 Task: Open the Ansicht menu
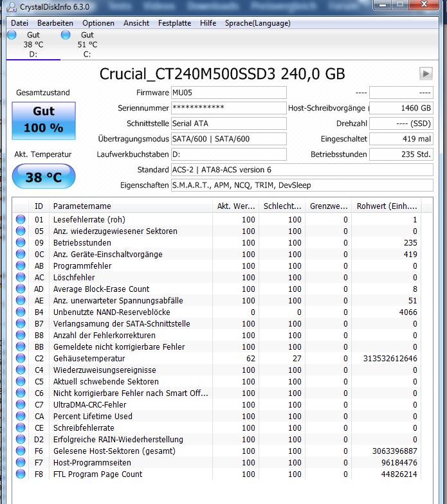(x=136, y=23)
